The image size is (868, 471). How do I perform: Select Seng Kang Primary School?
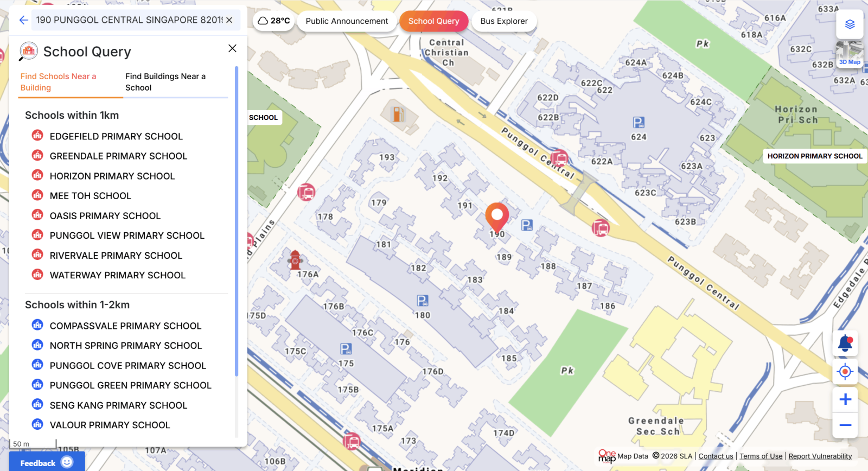pyautogui.click(x=118, y=405)
